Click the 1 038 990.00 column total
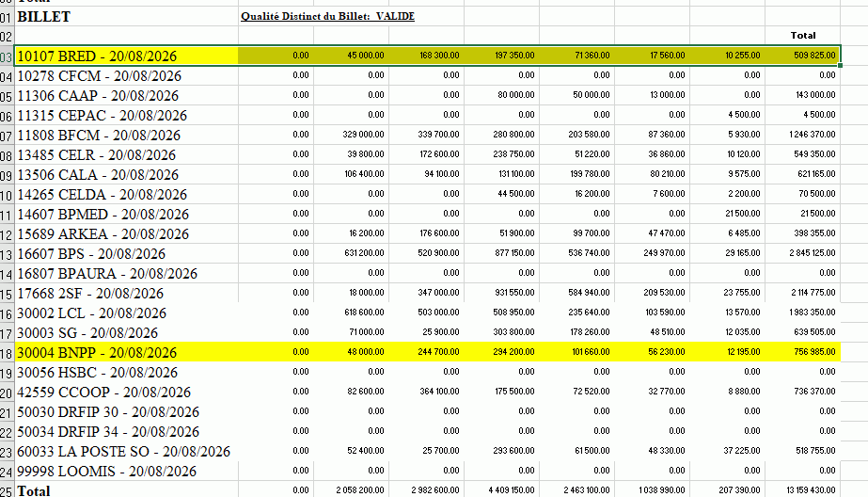Screen dimensions: 868x497 tap(662, 489)
